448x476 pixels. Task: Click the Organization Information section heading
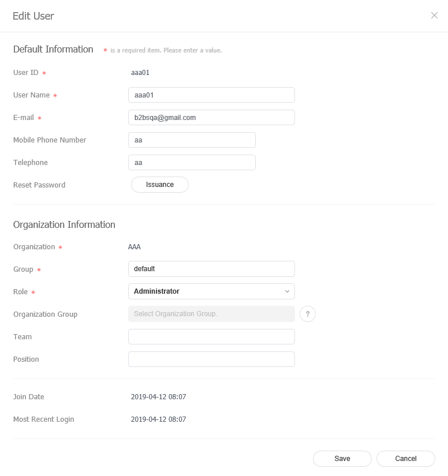[x=64, y=225]
